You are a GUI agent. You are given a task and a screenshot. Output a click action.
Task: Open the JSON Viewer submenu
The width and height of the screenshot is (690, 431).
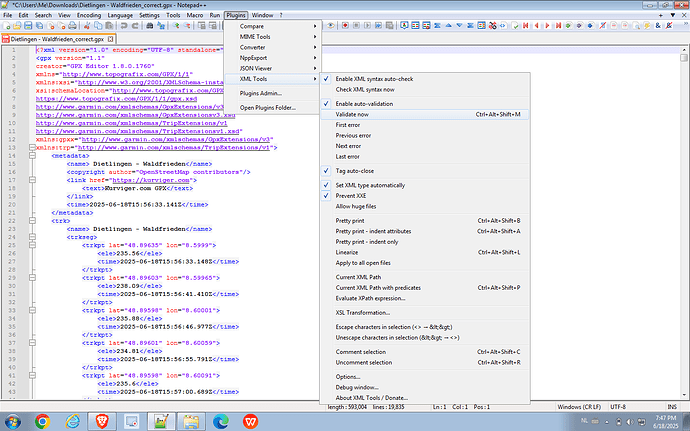click(272, 69)
